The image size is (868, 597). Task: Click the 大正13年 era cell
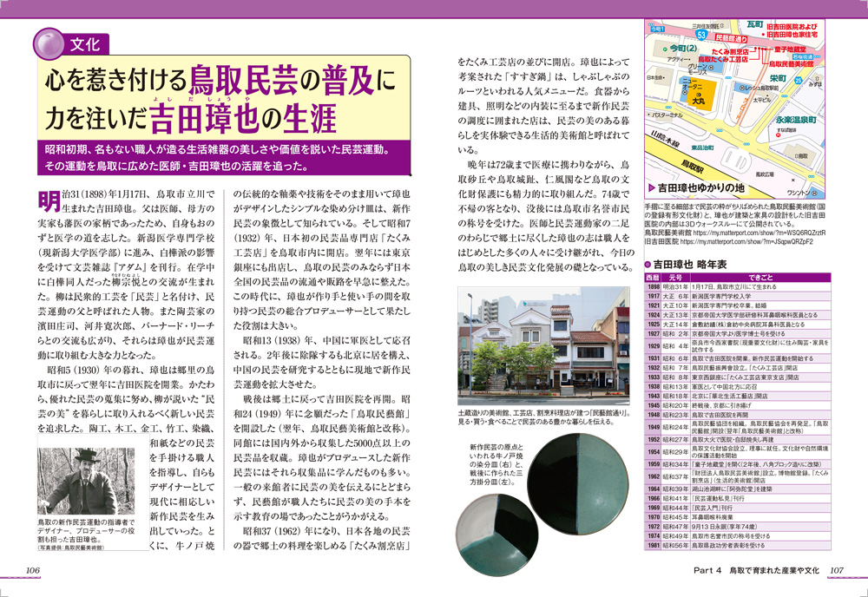tap(675, 315)
